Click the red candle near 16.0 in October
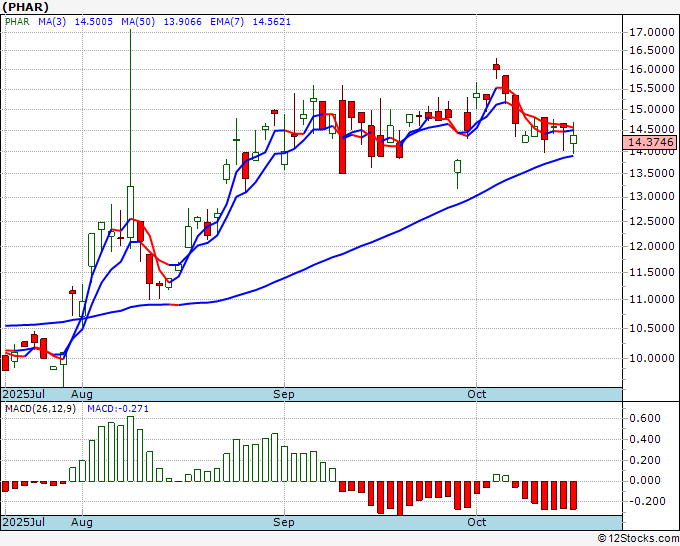Viewport: 680px width, 546px height. [x=496, y=67]
